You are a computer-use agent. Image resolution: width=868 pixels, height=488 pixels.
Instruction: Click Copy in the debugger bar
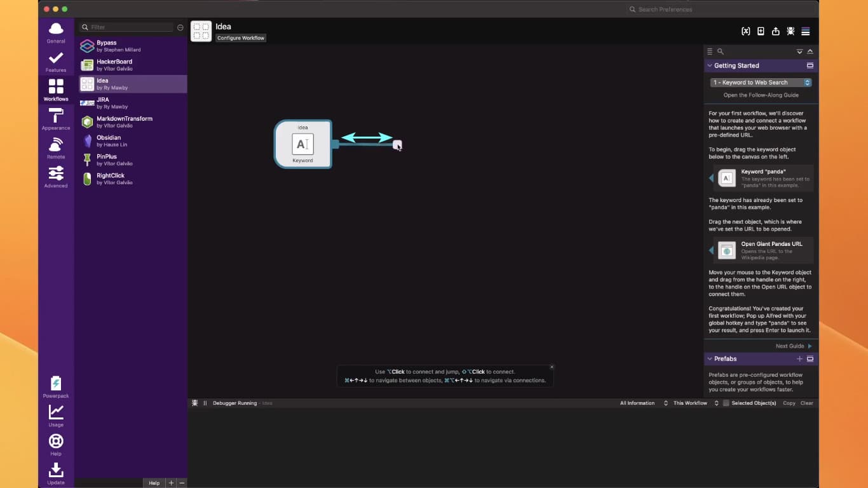click(789, 403)
